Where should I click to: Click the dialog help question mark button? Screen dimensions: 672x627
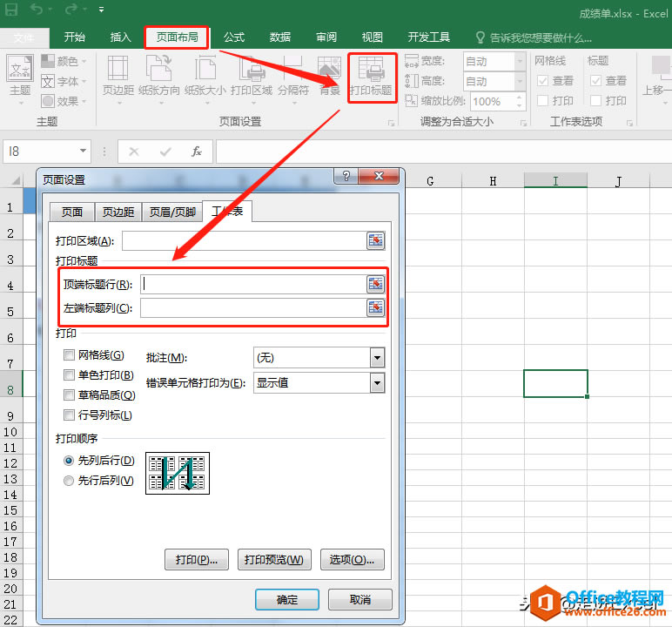coord(346,176)
